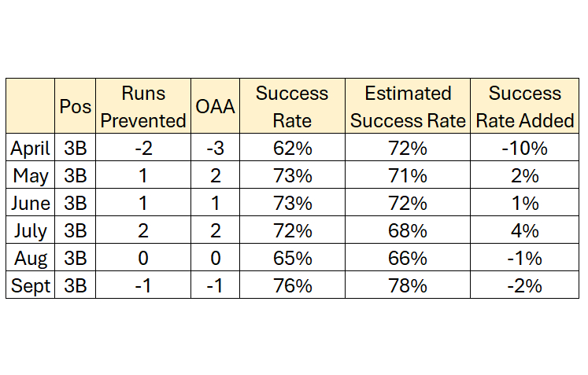Select the Sept row label

pyautogui.click(x=31, y=286)
